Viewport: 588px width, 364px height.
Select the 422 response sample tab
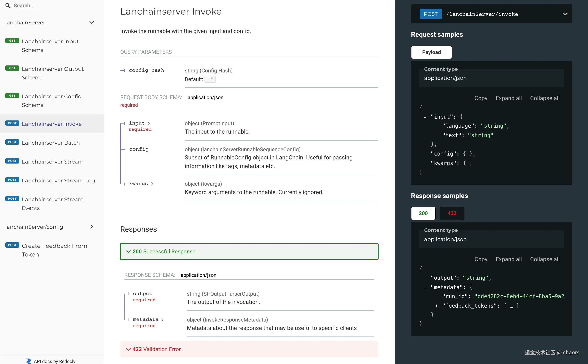click(452, 213)
